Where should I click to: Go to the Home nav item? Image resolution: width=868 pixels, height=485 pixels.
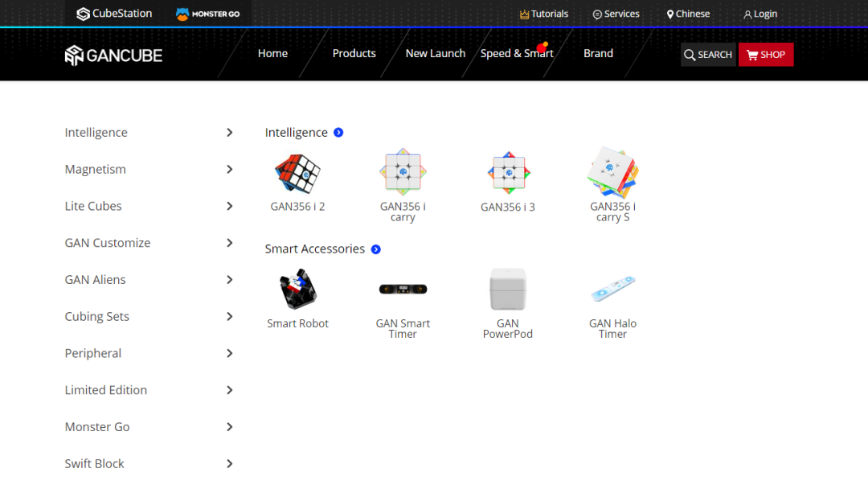click(x=273, y=54)
